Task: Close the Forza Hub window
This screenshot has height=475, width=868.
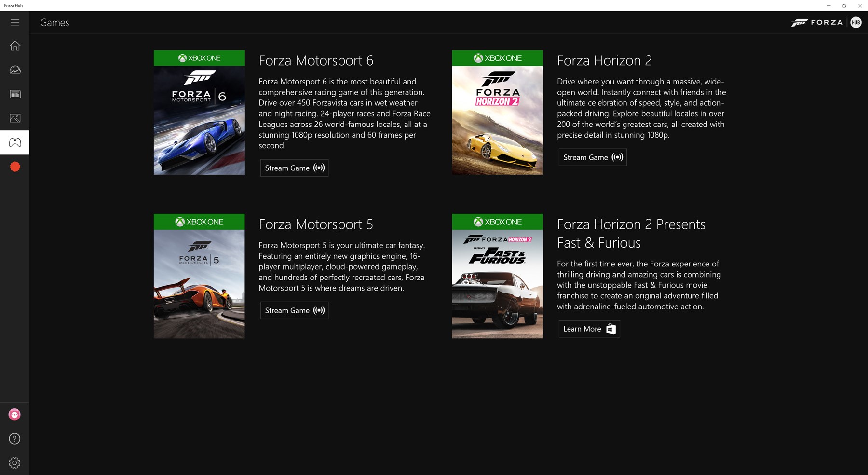Action: [x=860, y=5]
